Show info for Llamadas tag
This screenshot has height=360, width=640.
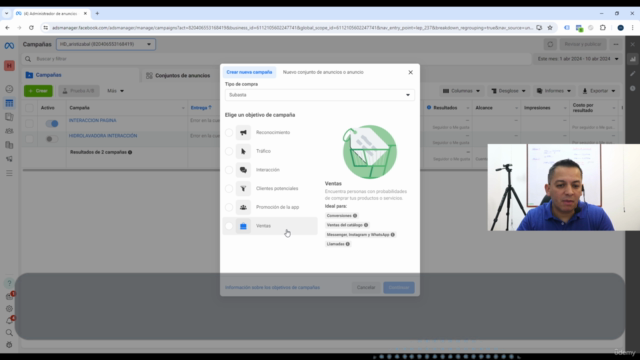click(x=348, y=244)
